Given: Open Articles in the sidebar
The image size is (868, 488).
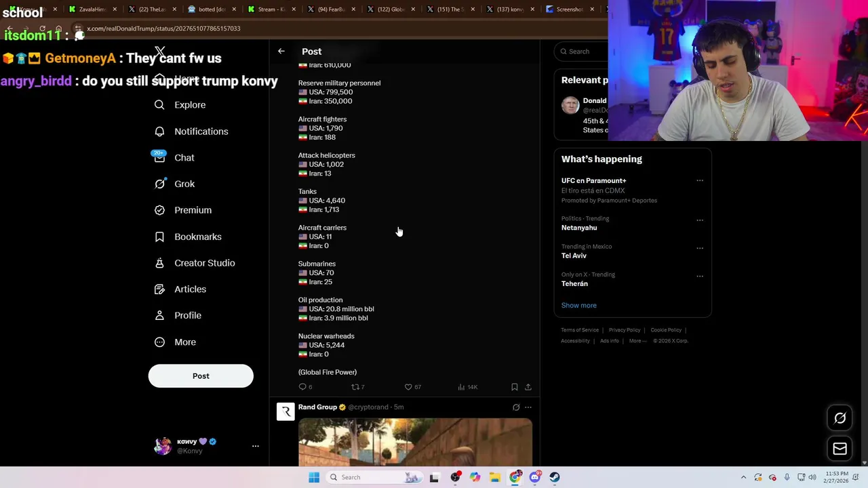Looking at the screenshot, I should tap(180, 289).
